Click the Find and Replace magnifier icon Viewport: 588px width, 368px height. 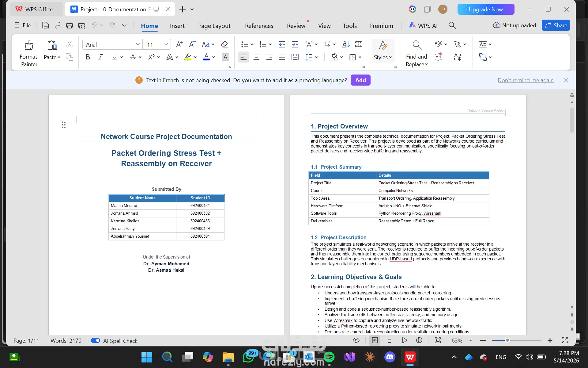[x=417, y=45]
